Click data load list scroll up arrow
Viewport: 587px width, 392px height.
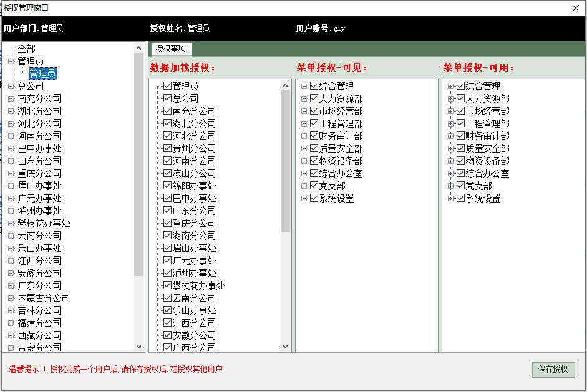pos(285,85)
